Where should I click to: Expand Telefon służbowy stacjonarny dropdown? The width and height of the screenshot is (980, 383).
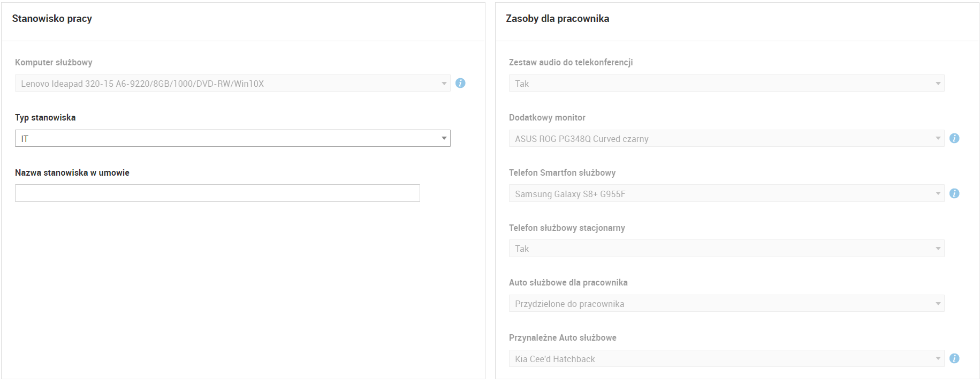(726, 249)
